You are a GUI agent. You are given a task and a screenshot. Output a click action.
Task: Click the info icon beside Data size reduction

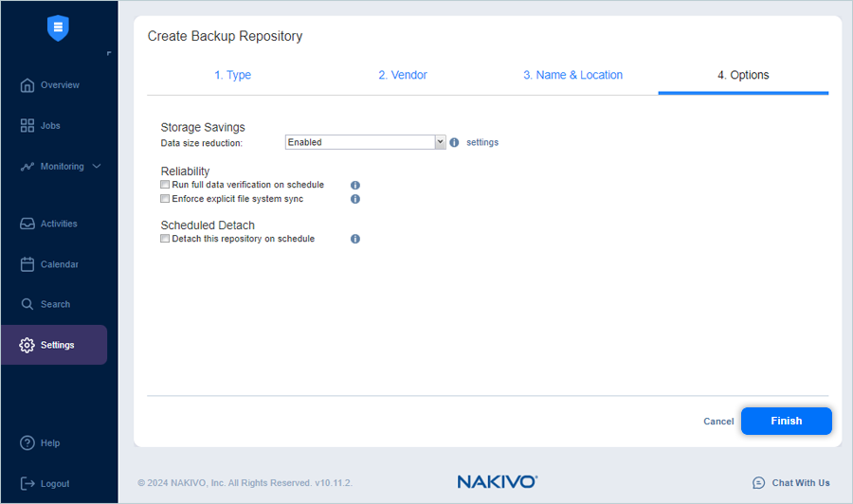click(454, 142)
